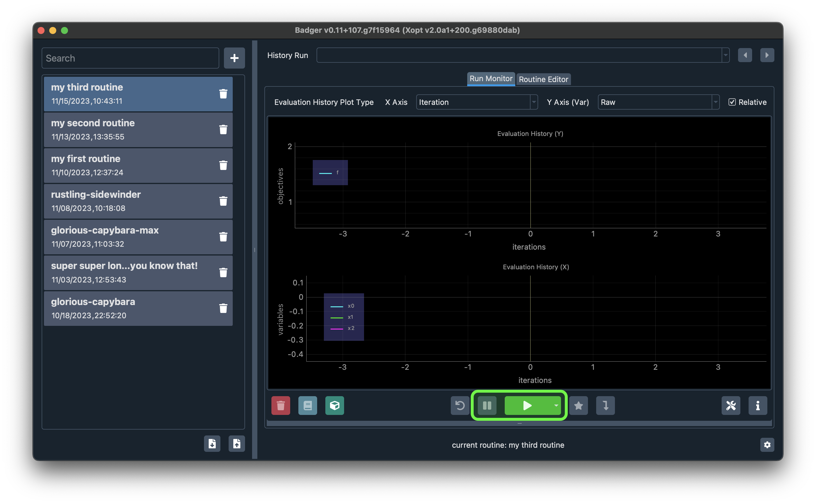The width and height of the screenshot is (816, 504).
Task: Open the run button dropdown arrow
Action: pos(556,405)
